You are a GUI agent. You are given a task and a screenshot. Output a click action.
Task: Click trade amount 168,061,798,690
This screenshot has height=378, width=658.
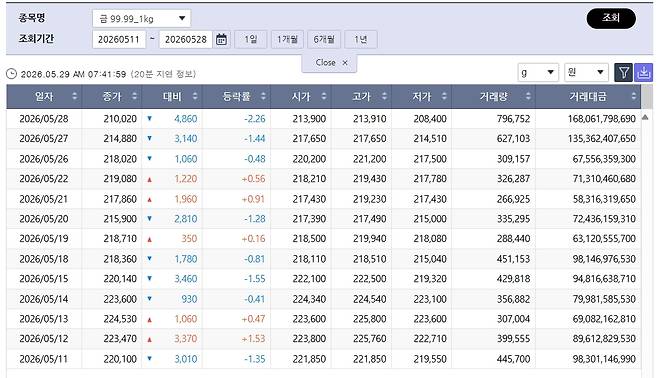[602, 119]
